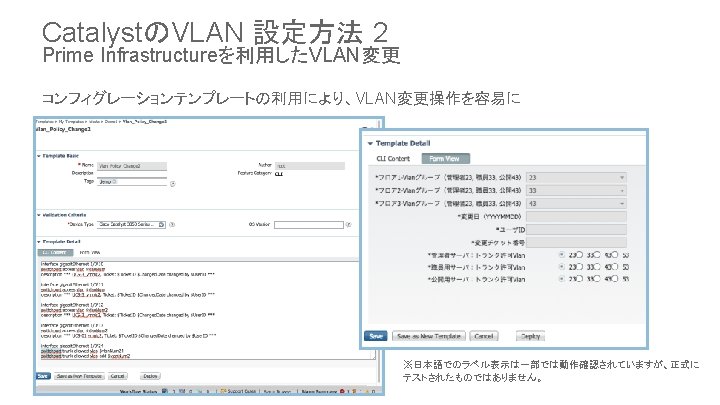Image resolution: width=720 pixels, height=405 pixels.
Task: Switch to CLI Content tab in right window
Action: pos(393,158)
